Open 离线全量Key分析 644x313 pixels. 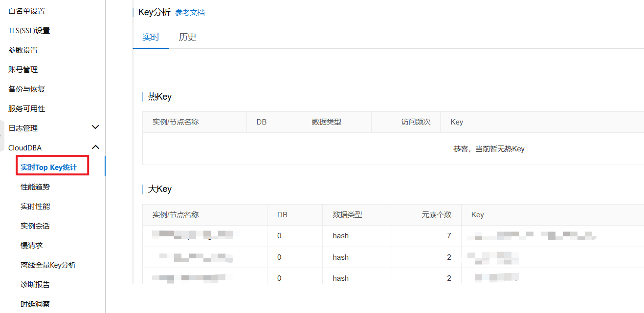coord(48,265)
